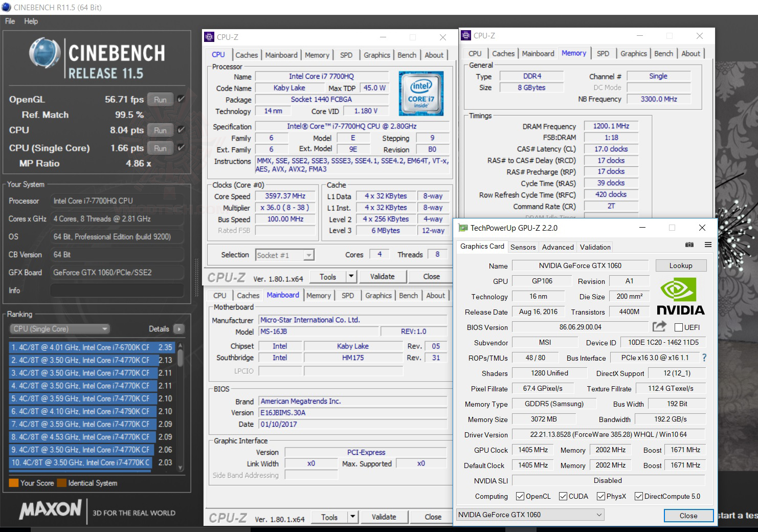Open the File menu in Cinebench
Image resolution: width=758 pixels, height=532 pixels.
point(10,21)
